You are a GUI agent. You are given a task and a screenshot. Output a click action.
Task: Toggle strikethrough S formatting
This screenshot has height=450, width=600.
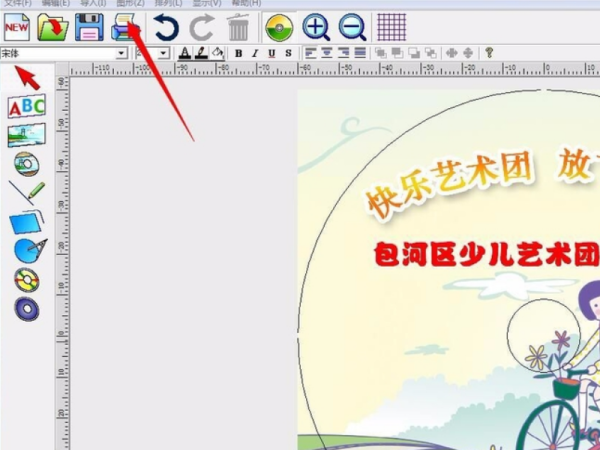288,53
